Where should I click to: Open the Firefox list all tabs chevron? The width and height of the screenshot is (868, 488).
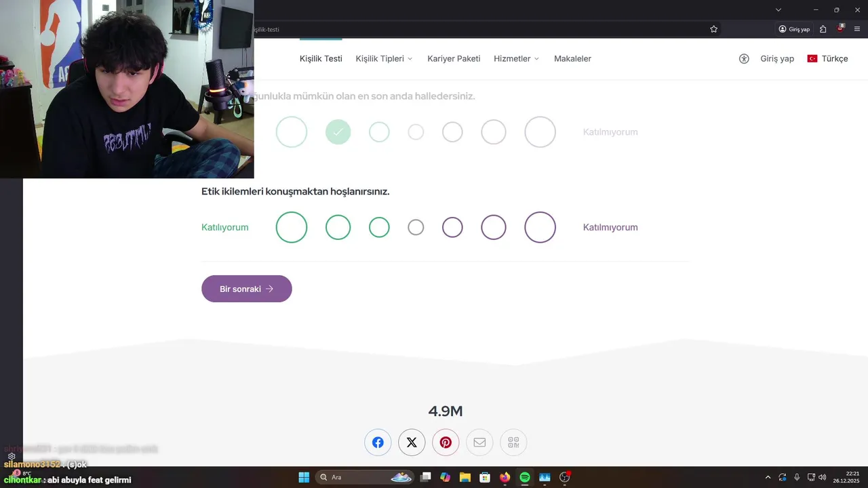[x=778, y=9]
